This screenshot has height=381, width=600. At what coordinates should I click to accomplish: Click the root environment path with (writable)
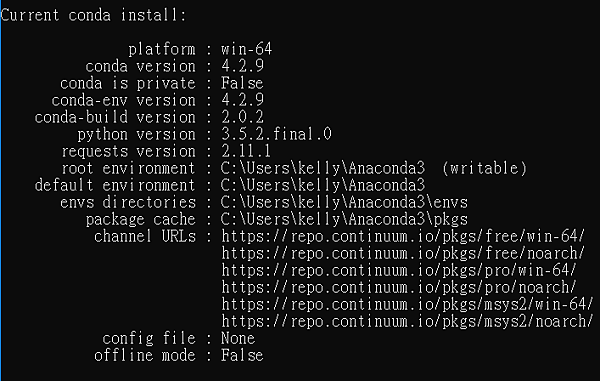374,168
